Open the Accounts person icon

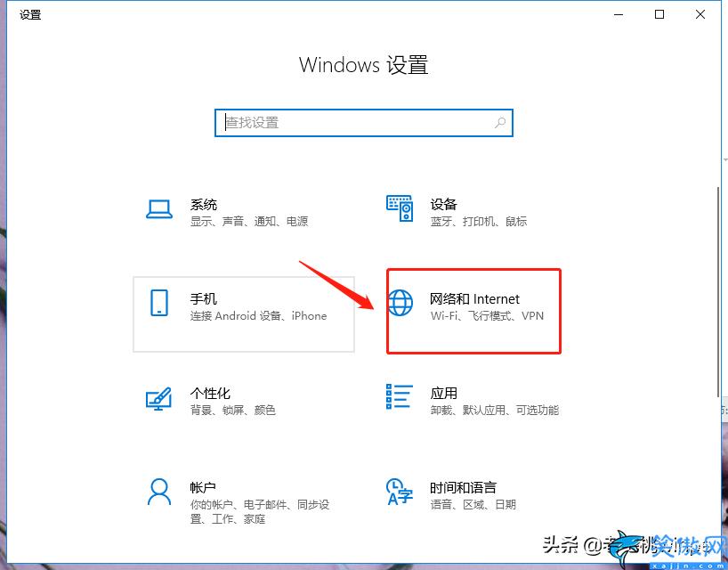(x=159, y=492)
